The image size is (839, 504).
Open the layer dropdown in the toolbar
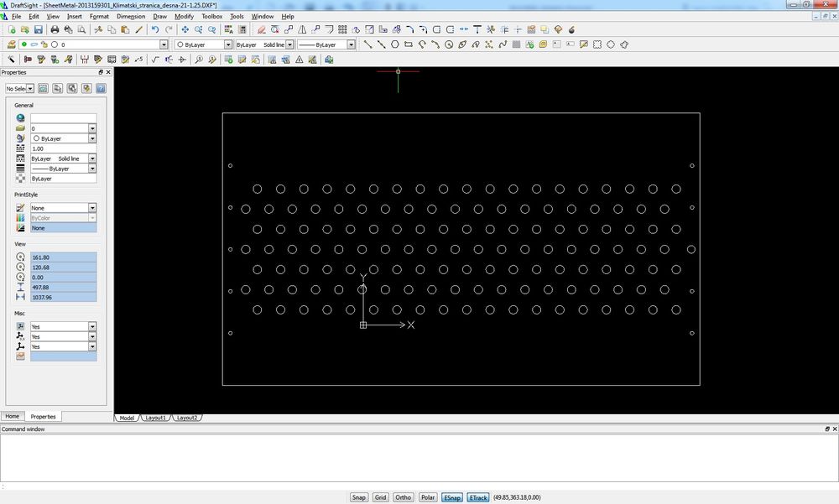coord(164,44)
